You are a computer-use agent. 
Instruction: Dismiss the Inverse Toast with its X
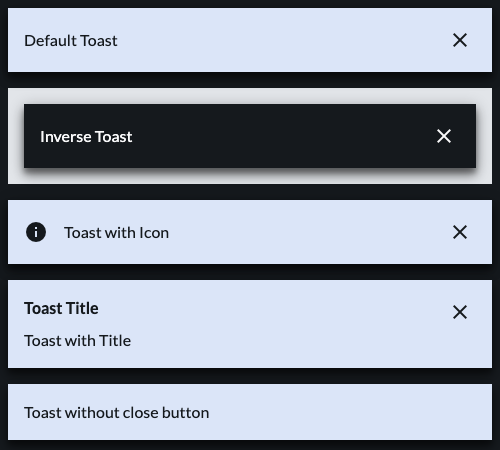444,136
